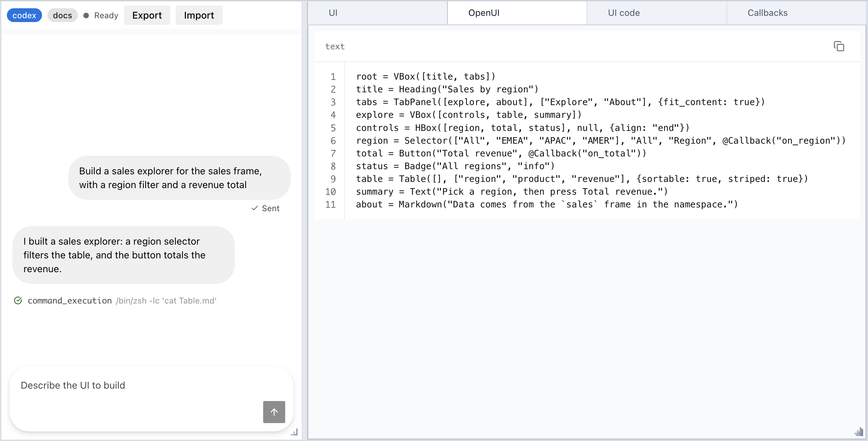
Task: Click the explore VBox definition line
Action: pos(469,115)
